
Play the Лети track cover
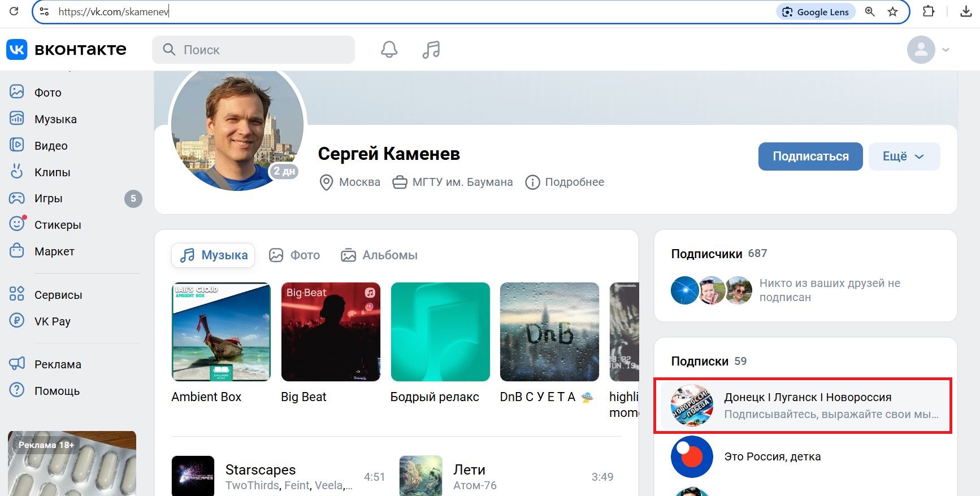coord(420,477)
